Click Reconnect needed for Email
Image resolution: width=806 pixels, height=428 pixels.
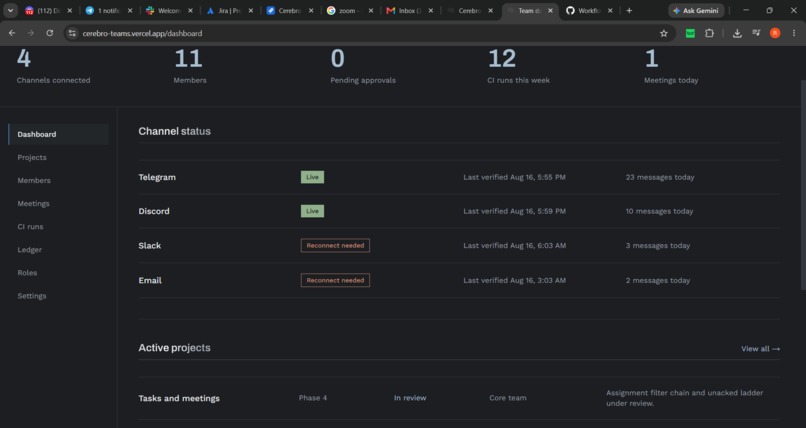(335, 281)
